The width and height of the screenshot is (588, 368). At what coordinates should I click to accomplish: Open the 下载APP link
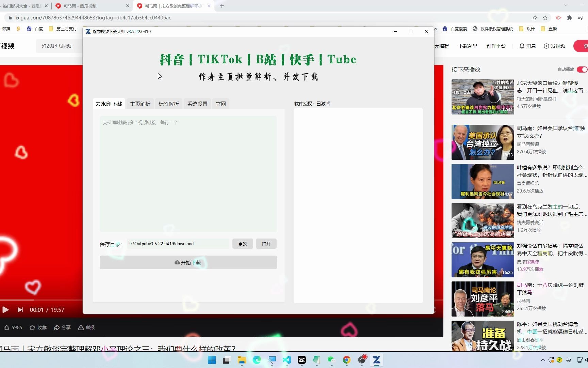(468, 46)
